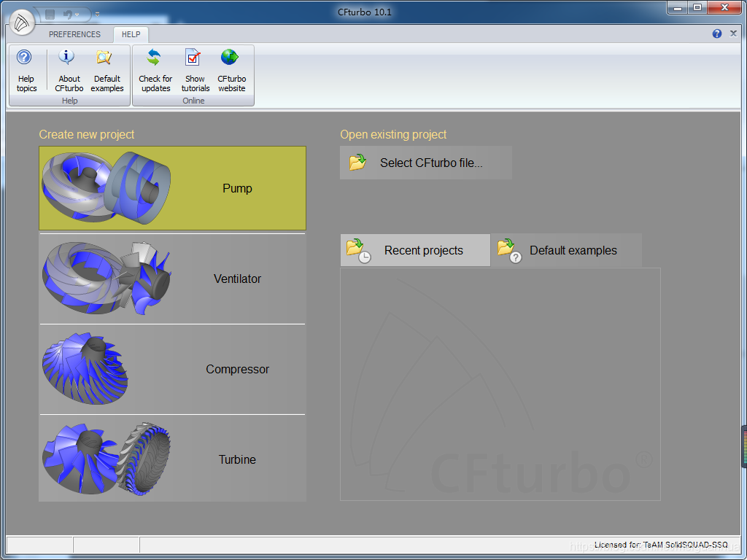Click the quick access Undo icon
The image size is (747, 560).
tap(68, 15)
